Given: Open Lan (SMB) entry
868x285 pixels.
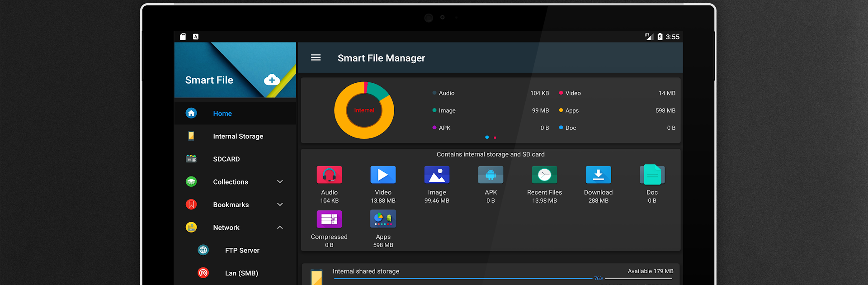Looking at the screenshot, I should tap(235, 273).
